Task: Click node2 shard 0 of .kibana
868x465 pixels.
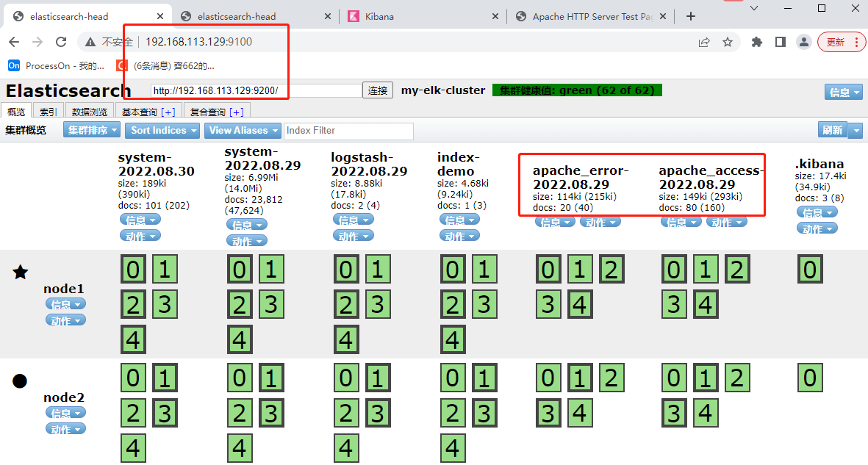Action: coord(811,378)
